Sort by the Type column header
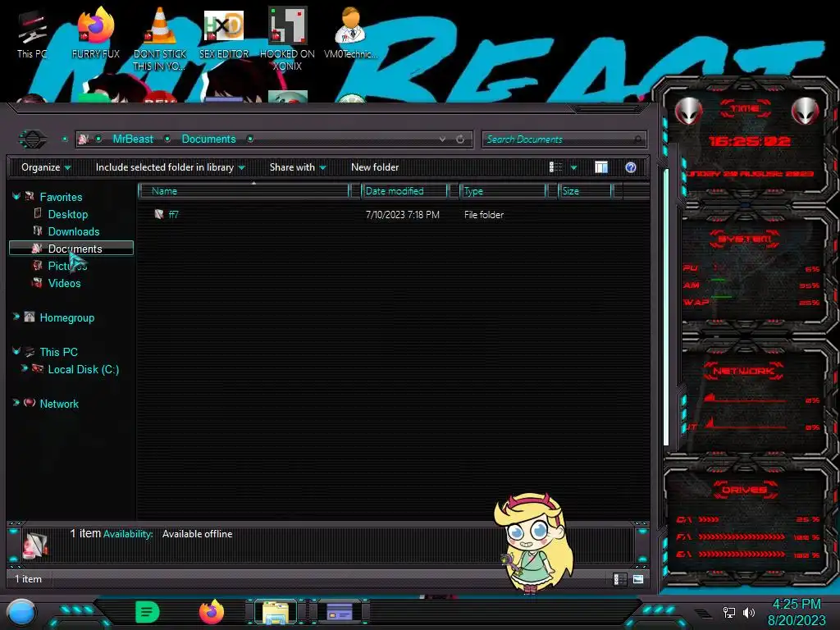The width and height of the screenshot is (840, 630). coord(503,190)
